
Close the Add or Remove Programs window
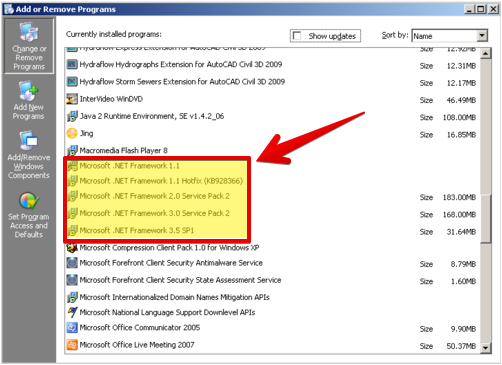point(493,9)
